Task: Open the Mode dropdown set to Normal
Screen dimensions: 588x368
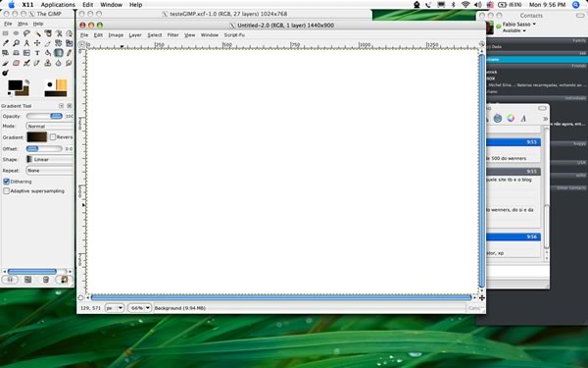Action: (x=50, y=127)
